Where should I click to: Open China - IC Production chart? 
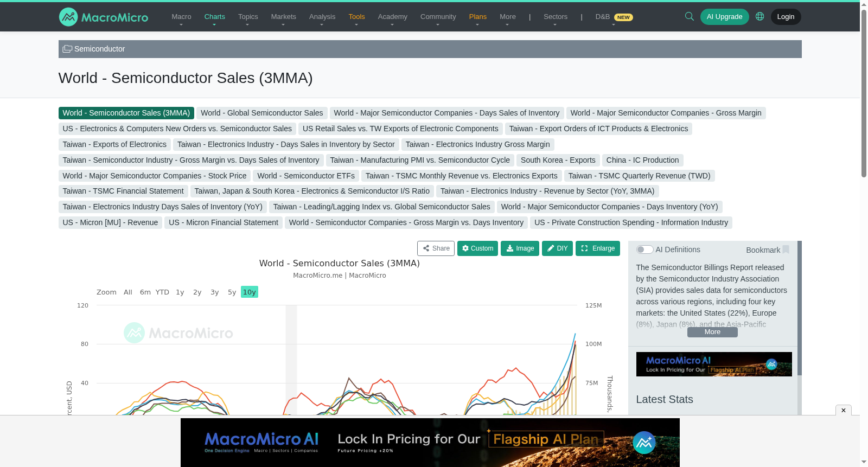643,160
